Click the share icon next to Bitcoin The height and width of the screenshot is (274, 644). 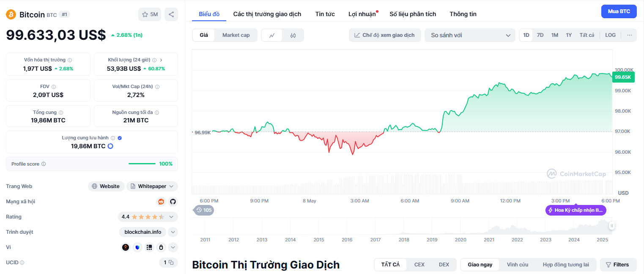click(x=171, y=14)
